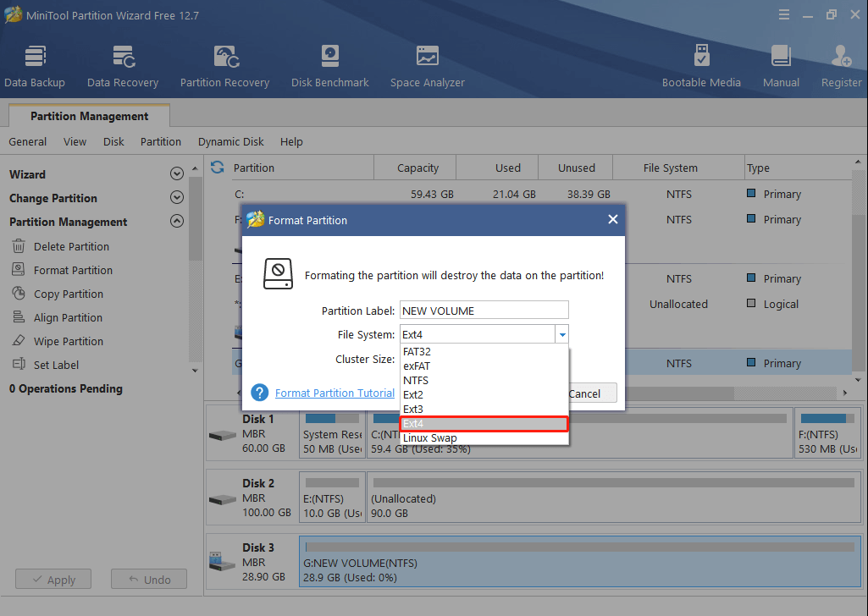
Task: Sort by the Capacity column header
Action: [x=417, y=168]
